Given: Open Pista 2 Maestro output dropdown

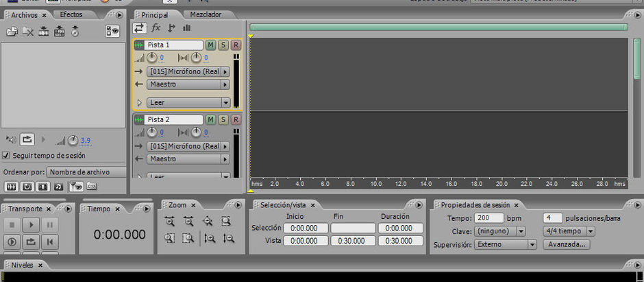Looking at the screenshot, I should tap(188, 158).
